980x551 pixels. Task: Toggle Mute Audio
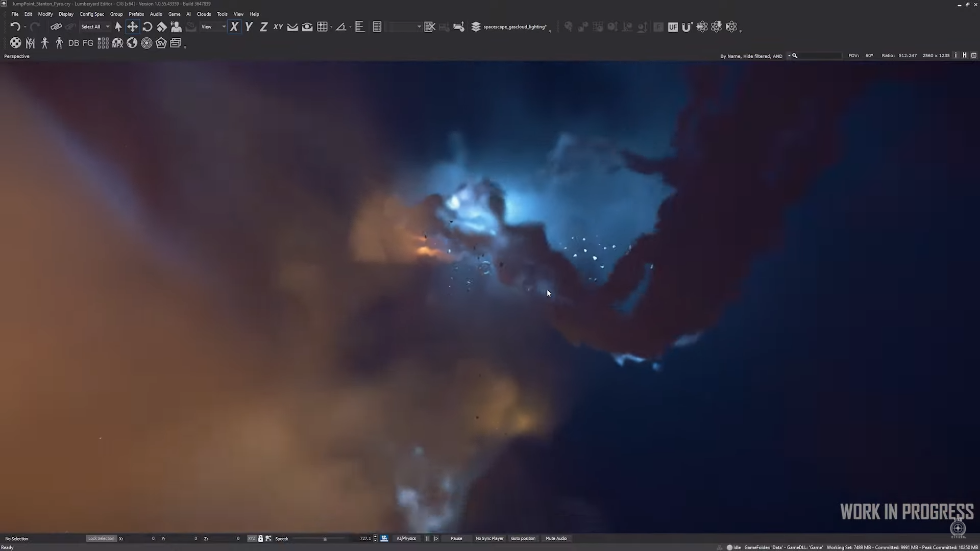[x=556, y=538]
